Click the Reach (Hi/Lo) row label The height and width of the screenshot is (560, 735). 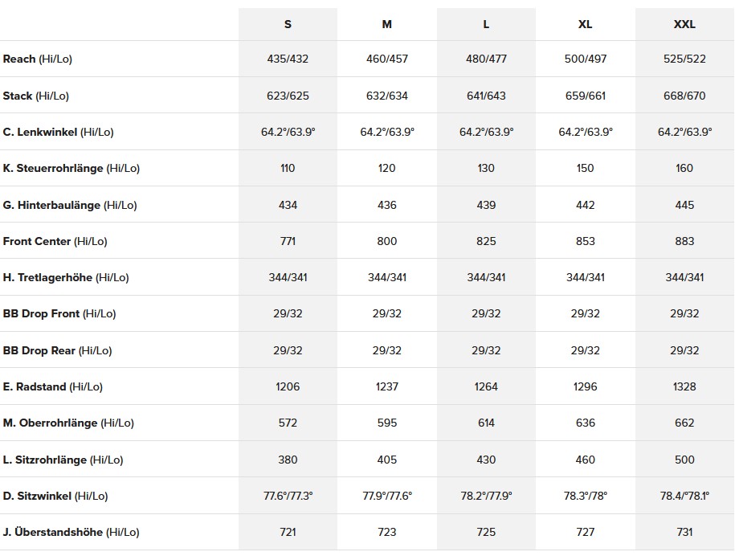tap(38, 59)
